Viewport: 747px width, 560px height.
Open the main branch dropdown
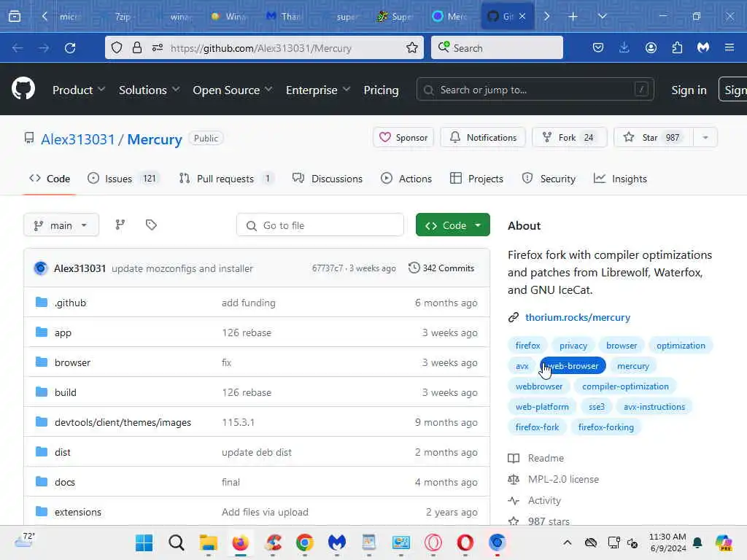point(61,225)
